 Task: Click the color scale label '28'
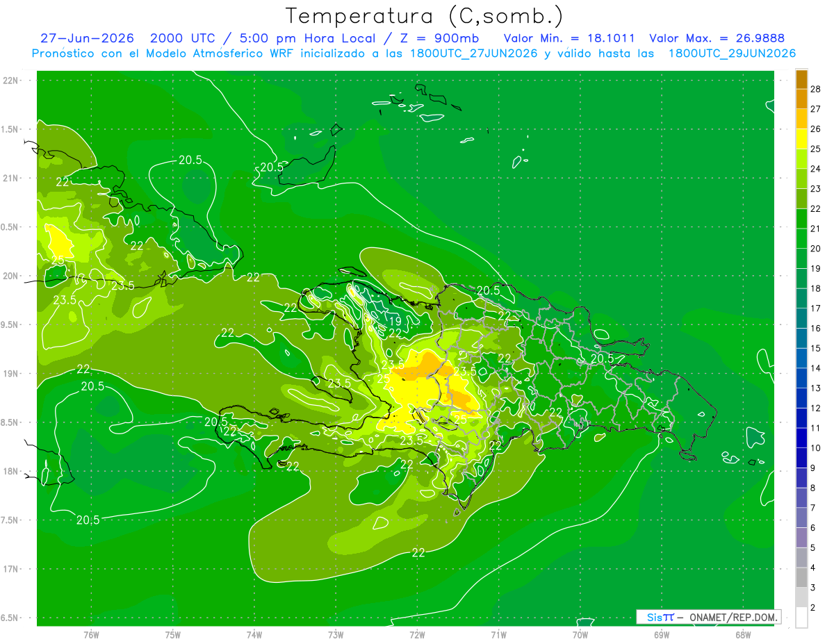tap(816, 89)
